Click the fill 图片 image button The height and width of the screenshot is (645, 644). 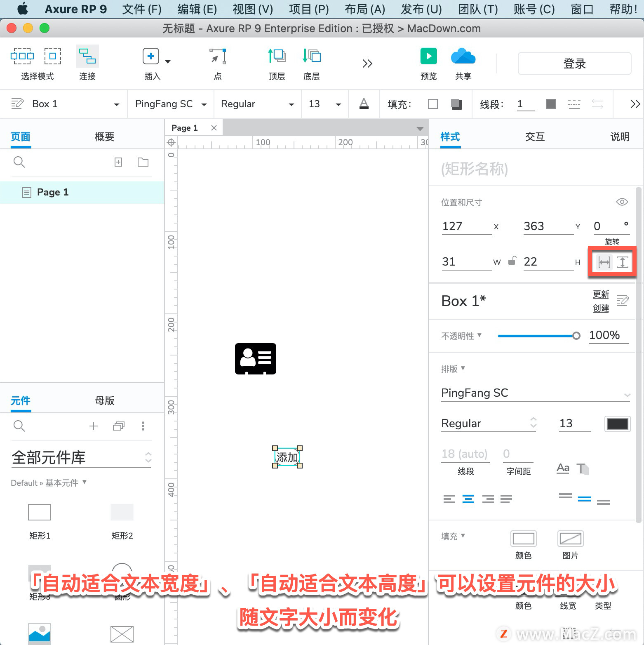click(x=571, y=538)
